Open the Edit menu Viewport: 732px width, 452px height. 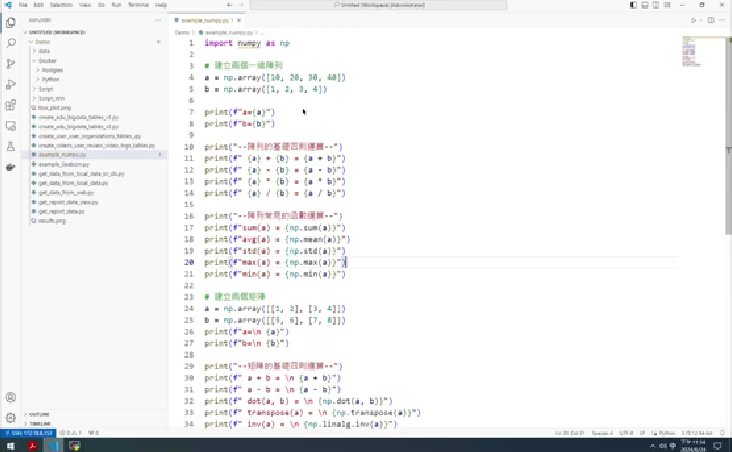38,5
